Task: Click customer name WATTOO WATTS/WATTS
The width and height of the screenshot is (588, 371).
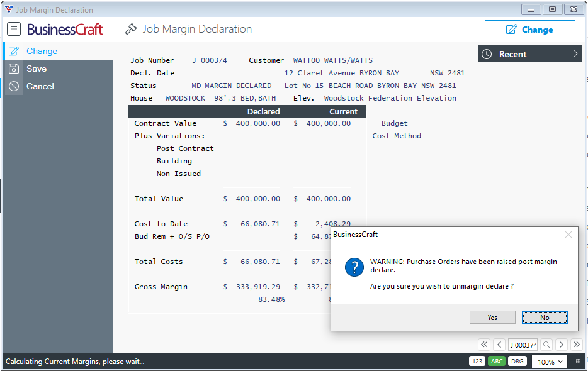Action: (x=332, y=60)
